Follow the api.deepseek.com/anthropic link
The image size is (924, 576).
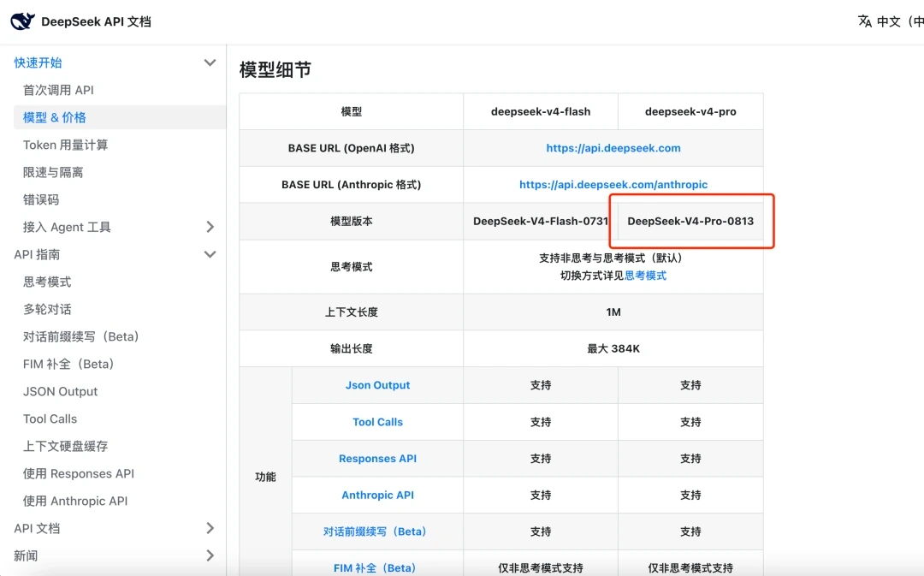click(613, 185)
